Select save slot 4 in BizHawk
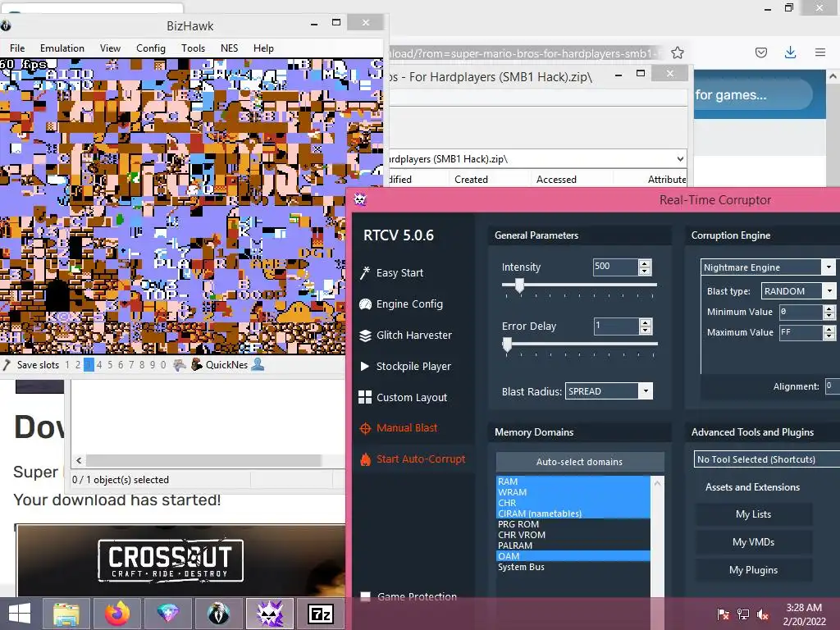Screen dimensions: 840x630 (x=99, y=365)
